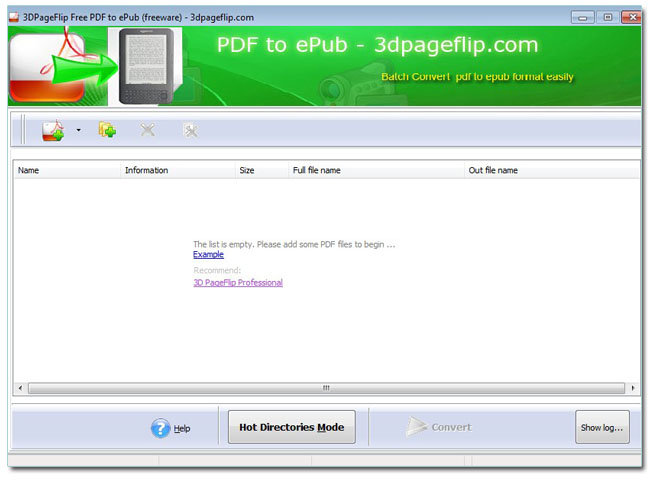The image size is (650, 484).
Task: Click the horizontal scrollbar thumb
Action: [326, 388]
